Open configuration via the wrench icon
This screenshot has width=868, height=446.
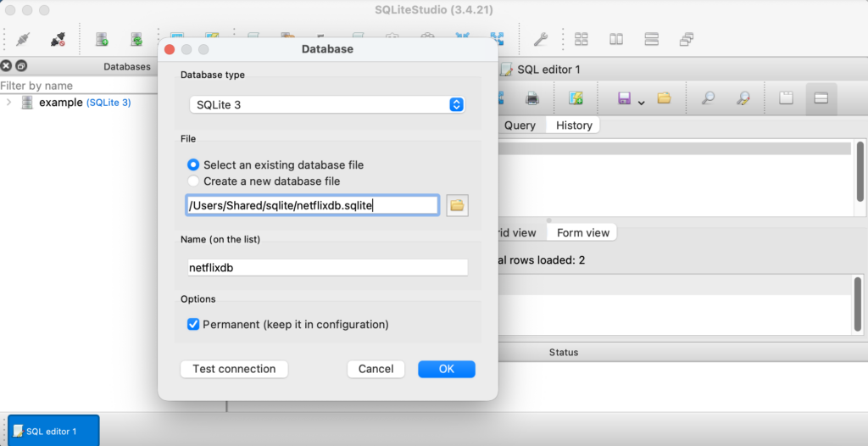pyautogui.click(x=540, y=39)
